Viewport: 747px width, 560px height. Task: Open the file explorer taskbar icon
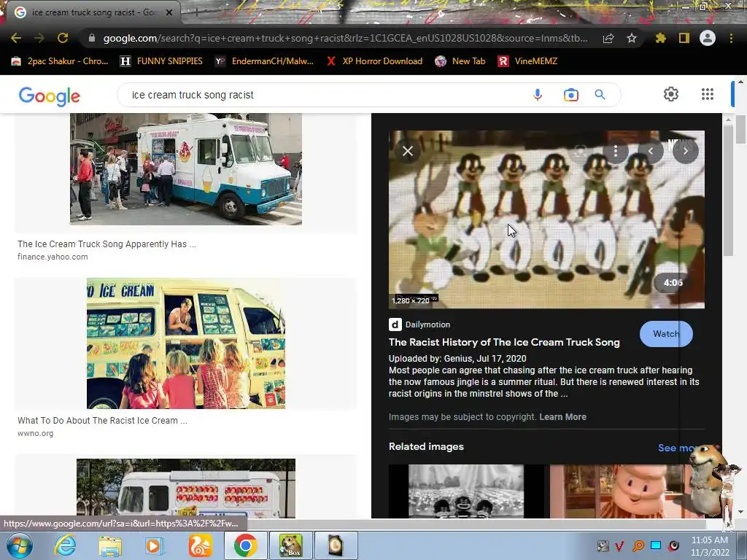pyautogui.click(x=110, y=545)
